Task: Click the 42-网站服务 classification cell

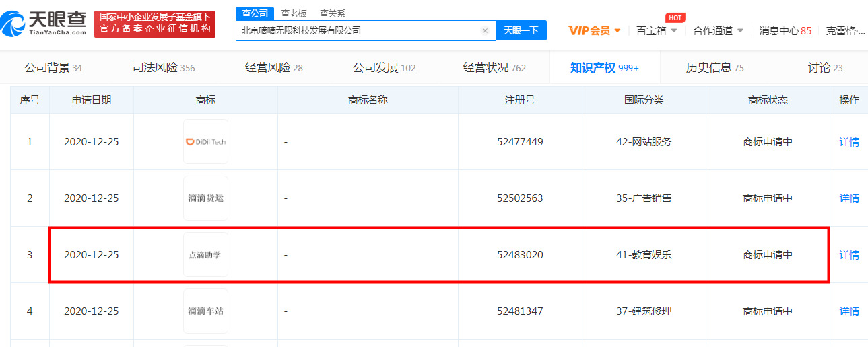Action: (644, 142)
